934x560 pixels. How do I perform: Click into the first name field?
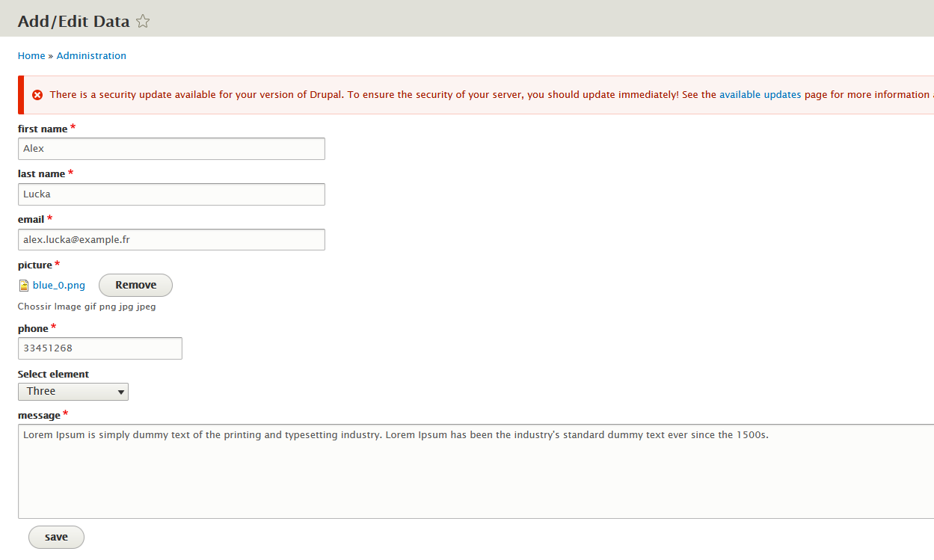pos(171,149)
